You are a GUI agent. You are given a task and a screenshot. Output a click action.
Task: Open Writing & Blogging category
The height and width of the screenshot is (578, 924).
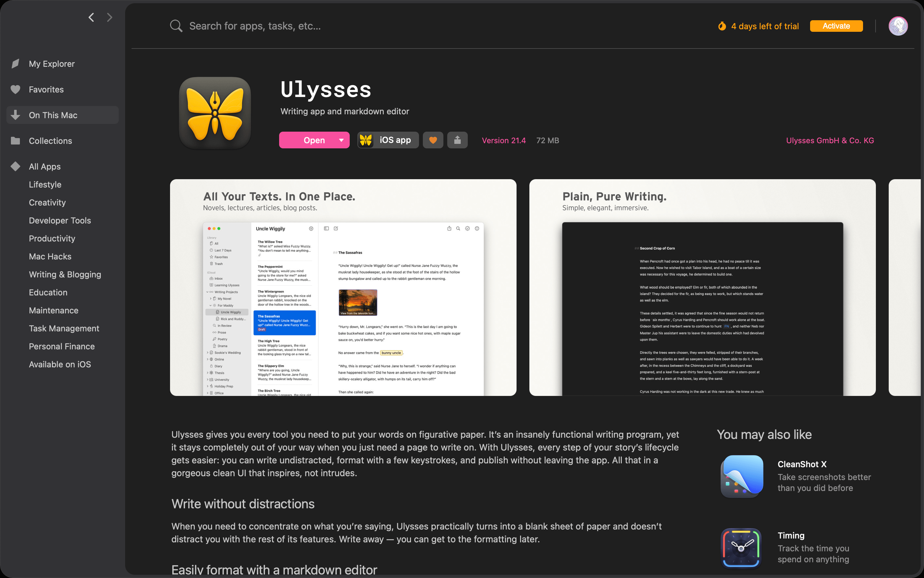(x=65, y=274)
